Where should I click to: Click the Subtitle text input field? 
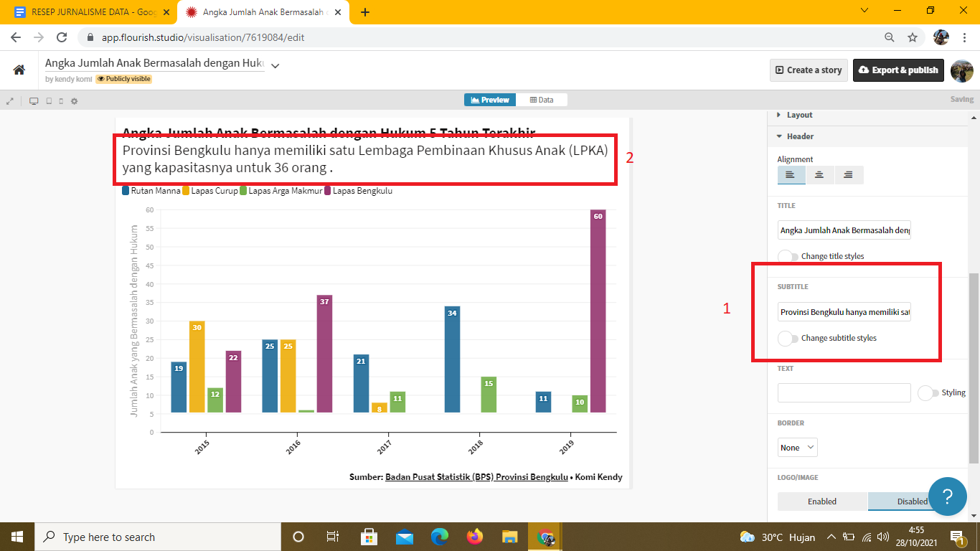pyautogui.click(x=844, y=312)
